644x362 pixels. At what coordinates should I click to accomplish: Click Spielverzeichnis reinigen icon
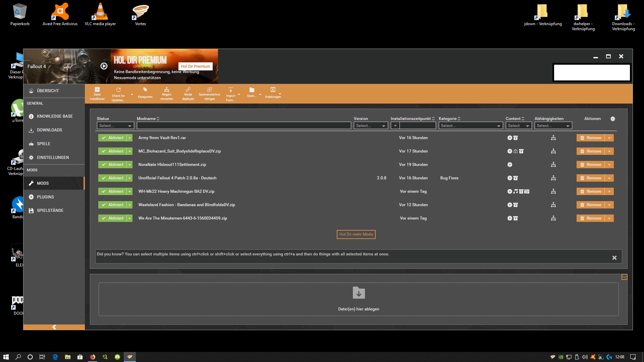coord(209,90)
